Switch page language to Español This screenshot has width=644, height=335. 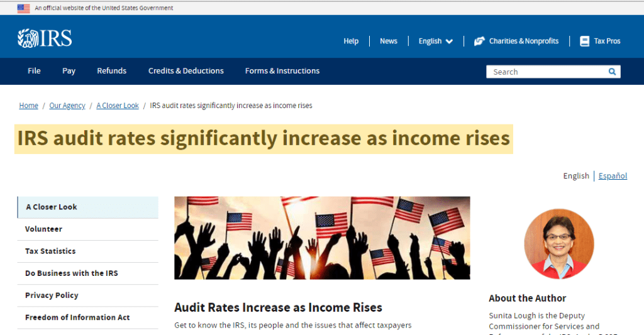(613, 176)
